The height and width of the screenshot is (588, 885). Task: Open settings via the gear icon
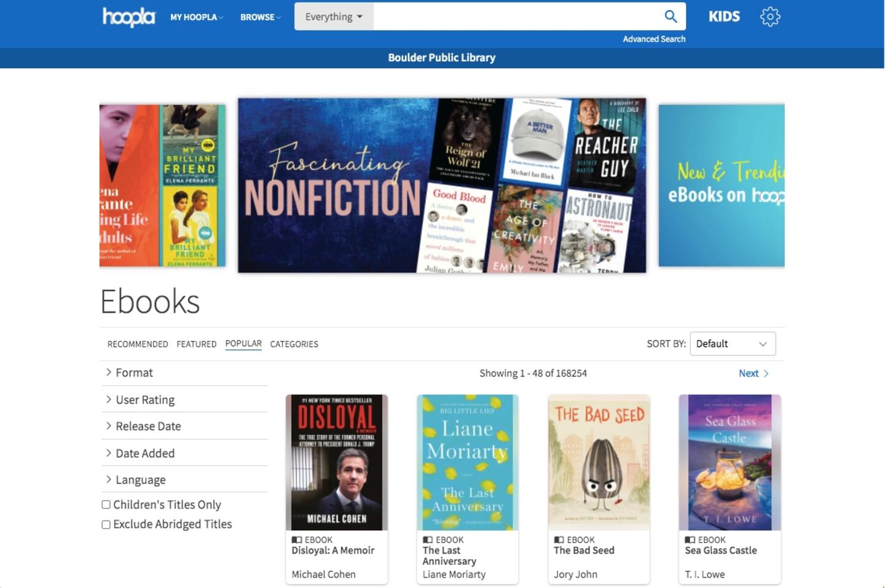click(x=770, y=17)
